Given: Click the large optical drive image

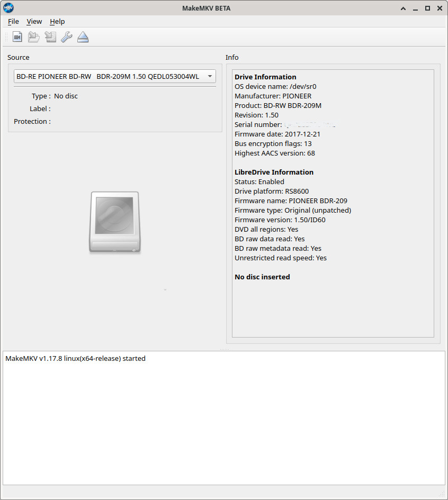Looking at the screenshot, I should point(115,223).
